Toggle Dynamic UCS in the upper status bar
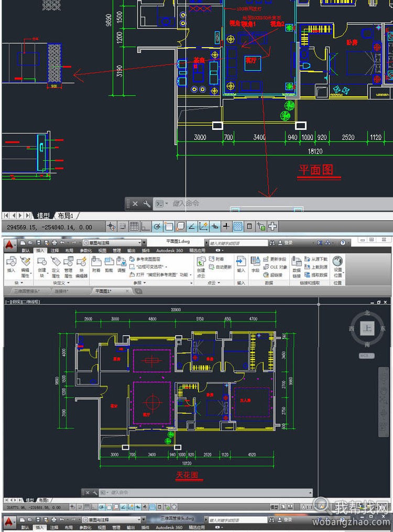 (203, 226)
